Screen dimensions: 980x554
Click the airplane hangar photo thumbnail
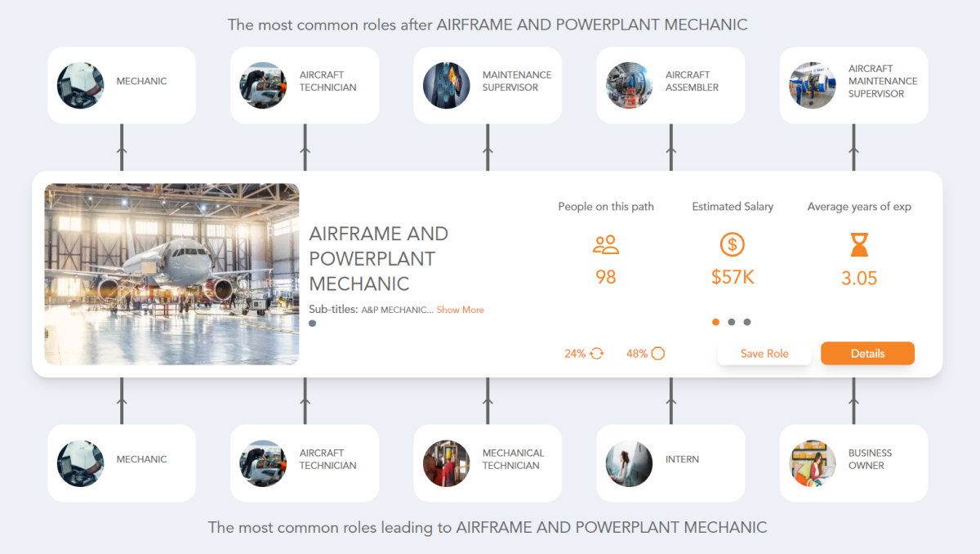171,273
